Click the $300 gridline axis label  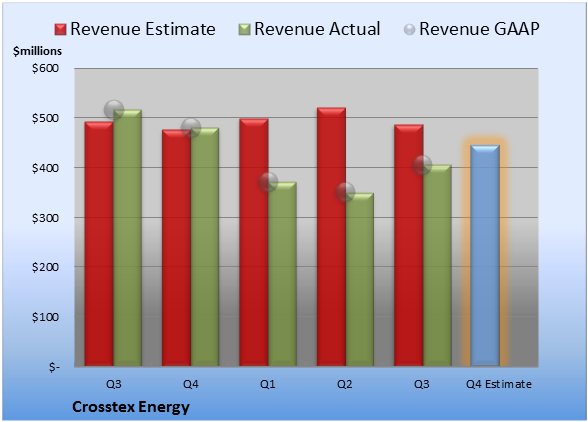(x=45, y=218)
